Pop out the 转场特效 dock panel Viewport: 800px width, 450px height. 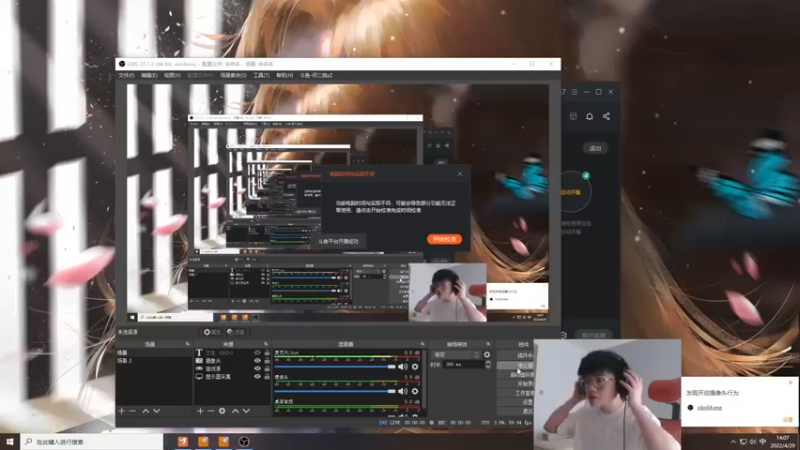click(x=488, y=344)
